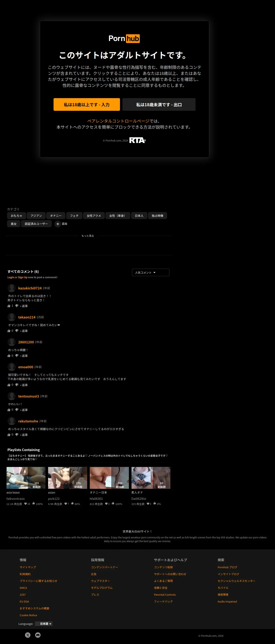Open the サイトマップ footer link

pyautogui.click(x=28, y=567)
